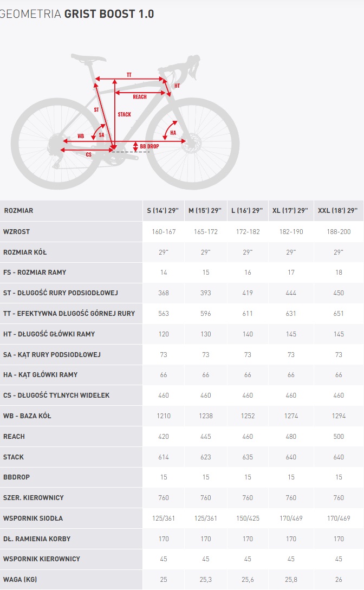Click the WSPORNIK SIODŁA row label
Screen dimensions: 364x590
pyautogui.click(x=33, y=518)
